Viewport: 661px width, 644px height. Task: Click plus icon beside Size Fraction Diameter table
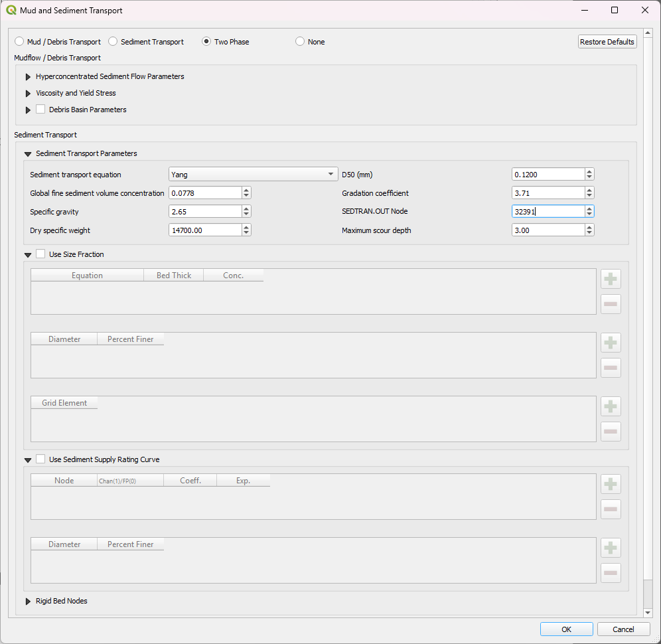click(x=611, y=343)
